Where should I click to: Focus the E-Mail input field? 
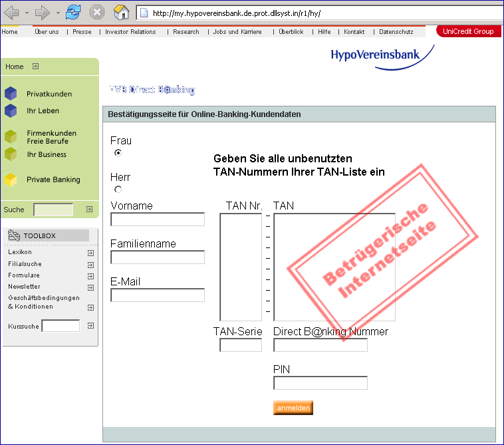[158, 295]
